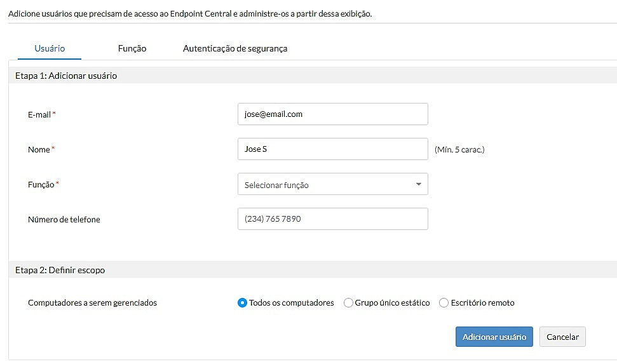Switch to the Usuário tab

(50, 48)
